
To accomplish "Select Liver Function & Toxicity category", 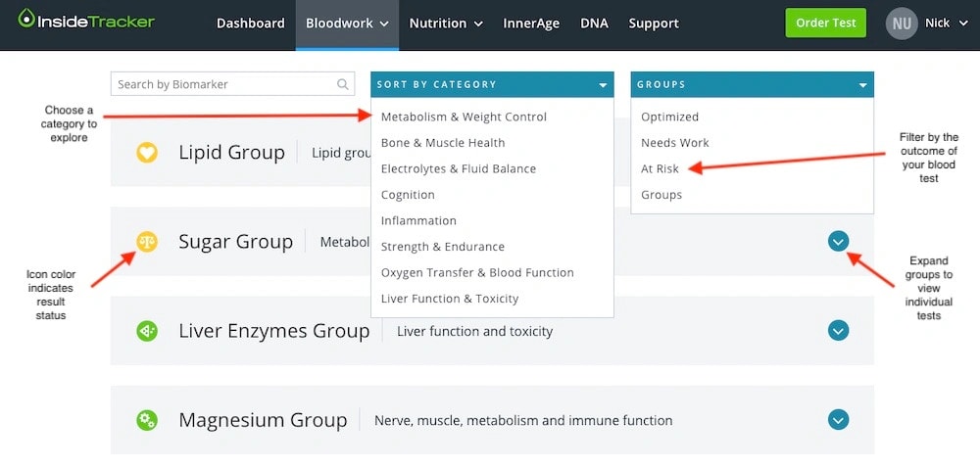I will point(450,299).
